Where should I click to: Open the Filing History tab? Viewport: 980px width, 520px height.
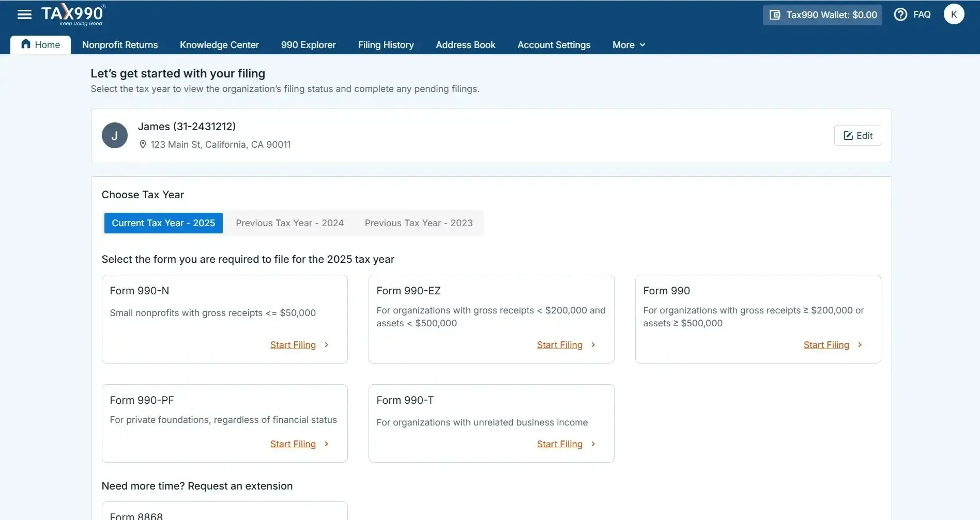point(386,45)
